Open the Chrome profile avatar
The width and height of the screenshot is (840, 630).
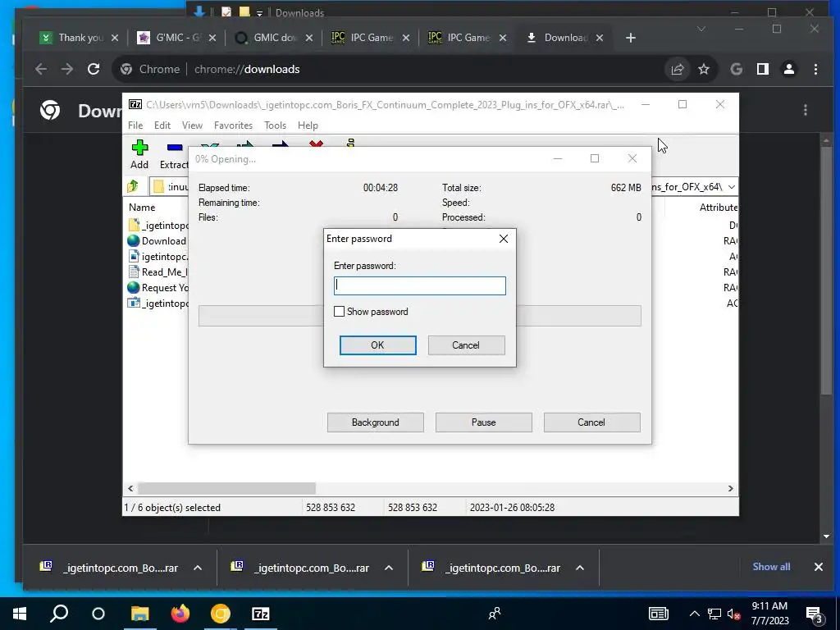789,69
